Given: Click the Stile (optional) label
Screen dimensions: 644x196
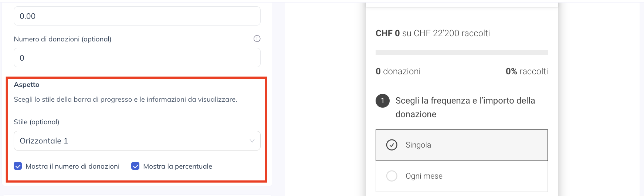Looking at the screenshot, I should [37, 122].
